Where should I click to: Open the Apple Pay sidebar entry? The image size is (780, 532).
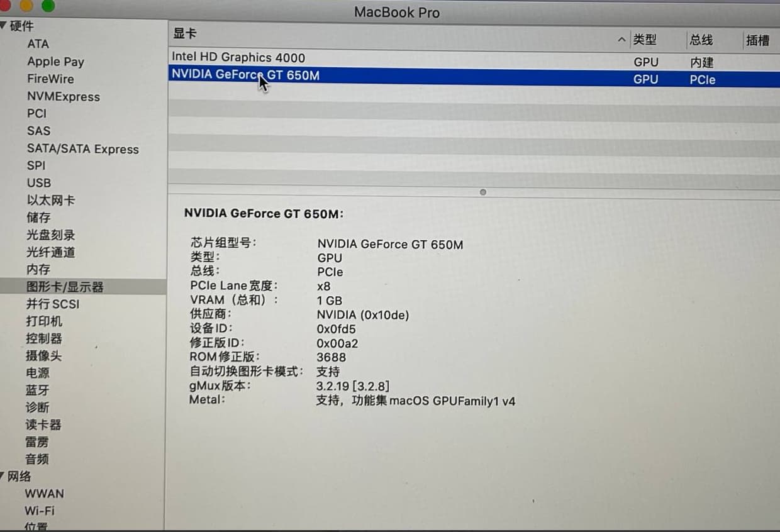55,62
